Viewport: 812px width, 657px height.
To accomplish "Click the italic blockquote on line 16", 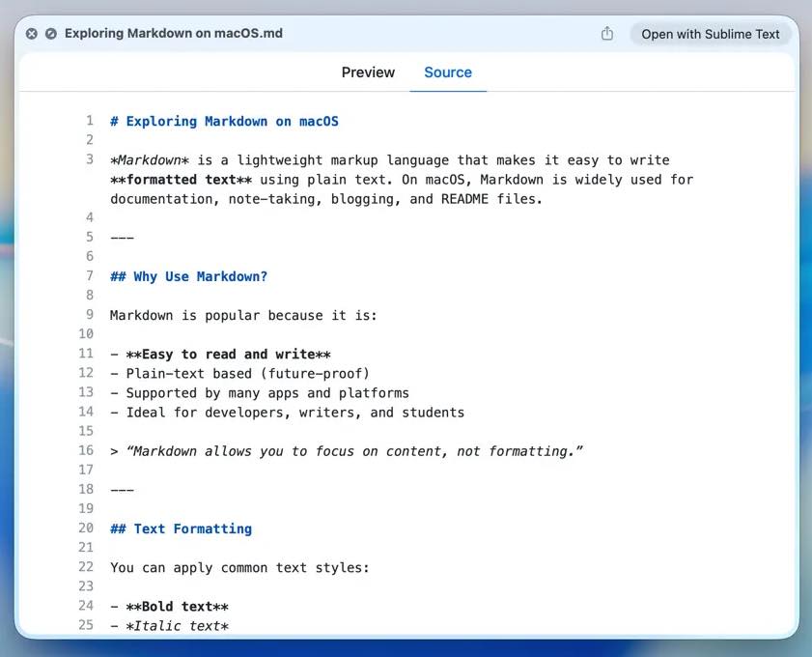I will tap(348, 451).
